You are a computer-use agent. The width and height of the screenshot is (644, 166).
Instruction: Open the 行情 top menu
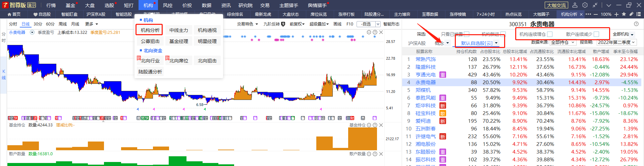point(51,5)
